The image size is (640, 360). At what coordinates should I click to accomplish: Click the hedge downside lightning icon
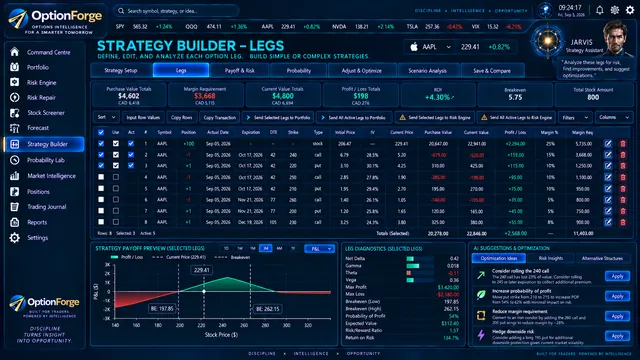[x=481, y=336]
